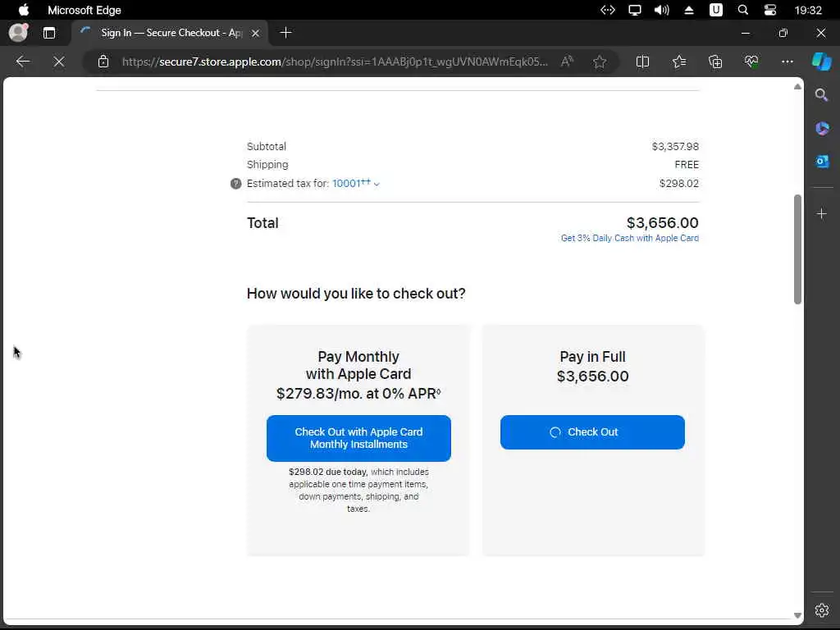Open the display icon in menu bar
This screenshot has width=840, height=630.
[x=635, y=10]
